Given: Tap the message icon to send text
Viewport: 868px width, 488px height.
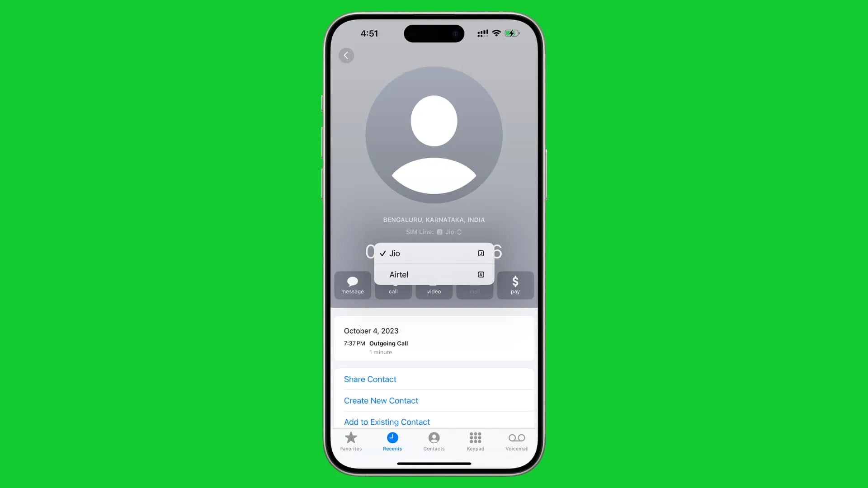Looking at the screenshot, I should click(352, 284).
